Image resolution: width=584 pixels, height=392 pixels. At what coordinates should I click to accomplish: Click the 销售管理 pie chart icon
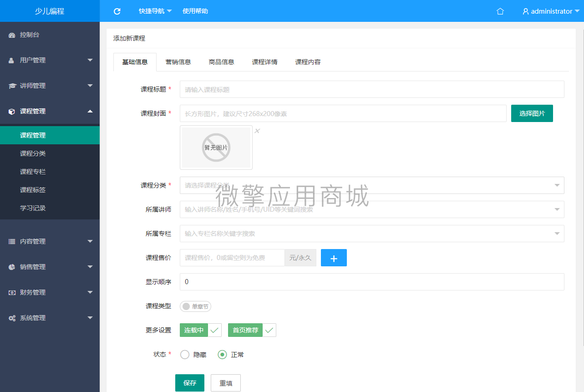pyautogui.click(x=12, y=267)
